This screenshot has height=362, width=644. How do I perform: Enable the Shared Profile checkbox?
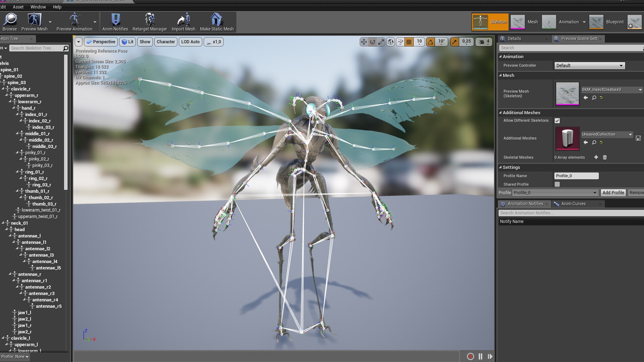[557, 184]
